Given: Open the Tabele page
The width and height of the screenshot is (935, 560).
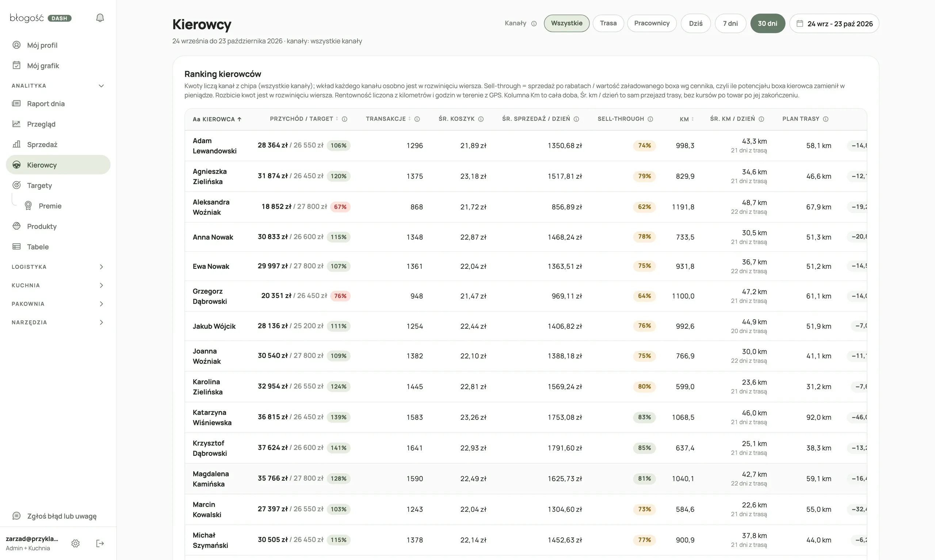Looking at the screenshot, I should click(58, 247).
